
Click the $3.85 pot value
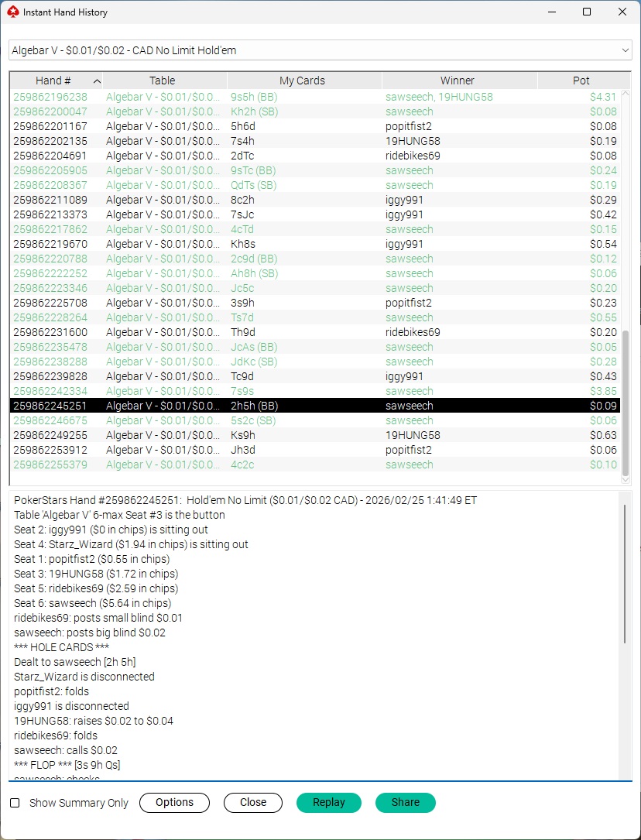(603, 392)
